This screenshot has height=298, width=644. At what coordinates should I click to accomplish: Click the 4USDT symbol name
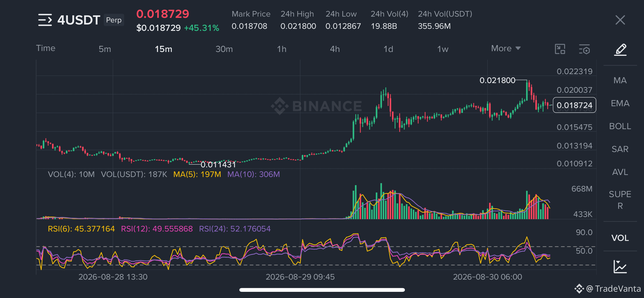(79, 20)
